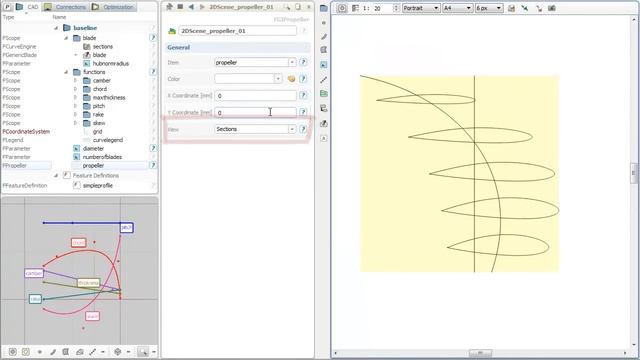Click the cube view icon in preview toolbar

tap(118, 351)
